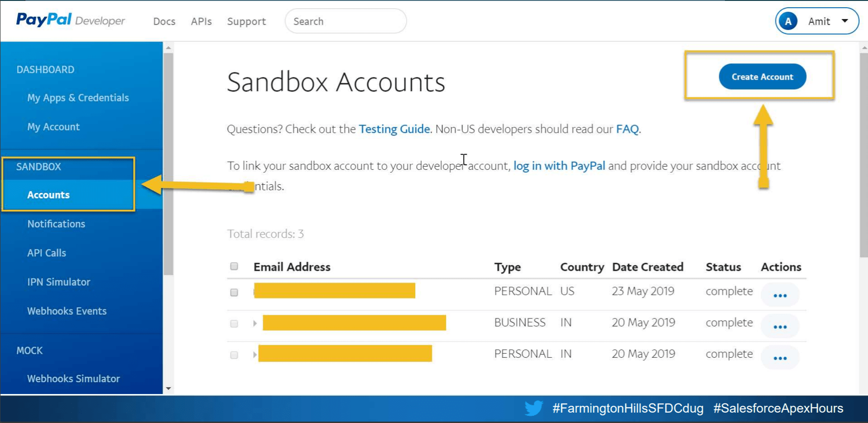Screen dimensions: 868x423
Task: Open the APIs menu
Action: 201,21
